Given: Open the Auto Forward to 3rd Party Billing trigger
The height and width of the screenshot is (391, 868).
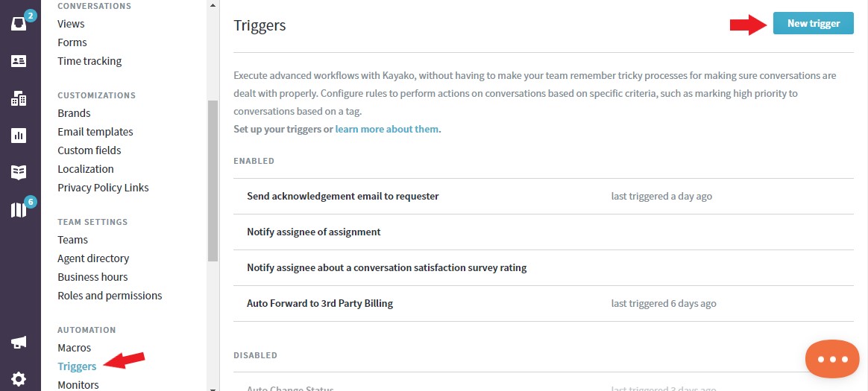Looking at the screenshot, I should [544, 304].
